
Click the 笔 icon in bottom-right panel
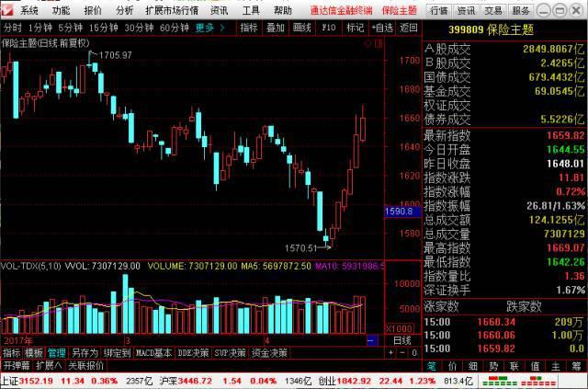tap(429, 365)
